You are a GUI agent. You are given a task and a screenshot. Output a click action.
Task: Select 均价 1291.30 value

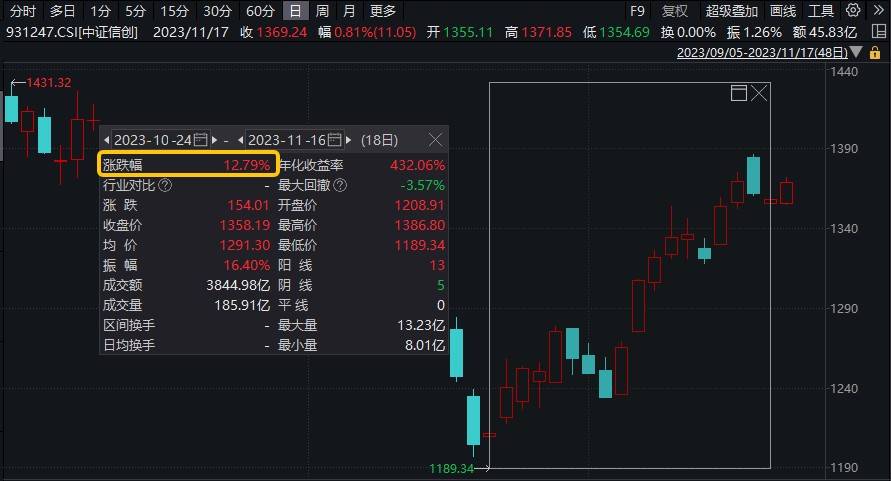[244, 245]
